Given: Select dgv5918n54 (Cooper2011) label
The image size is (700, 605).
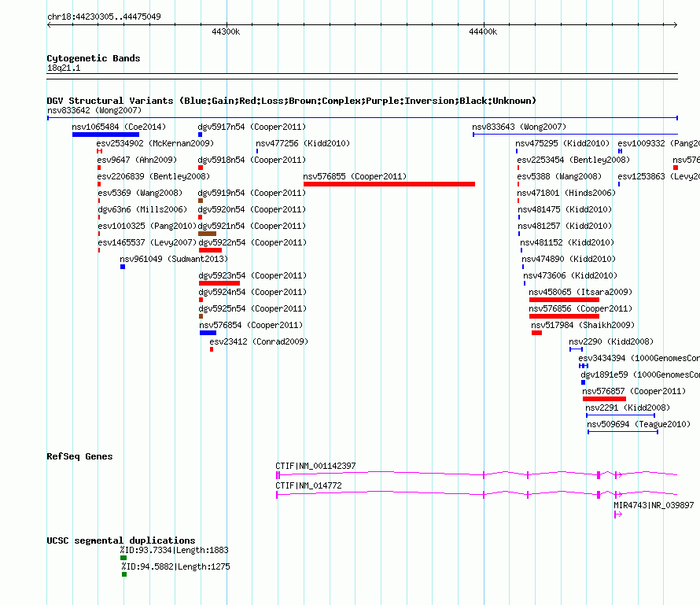Looking at the screenshot, I should 252,160.
